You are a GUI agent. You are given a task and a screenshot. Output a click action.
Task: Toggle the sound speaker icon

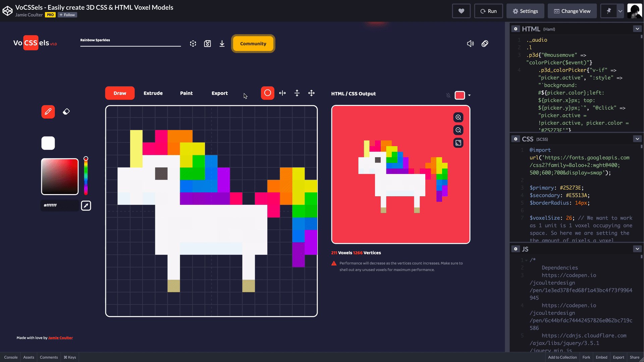(470, 44)
